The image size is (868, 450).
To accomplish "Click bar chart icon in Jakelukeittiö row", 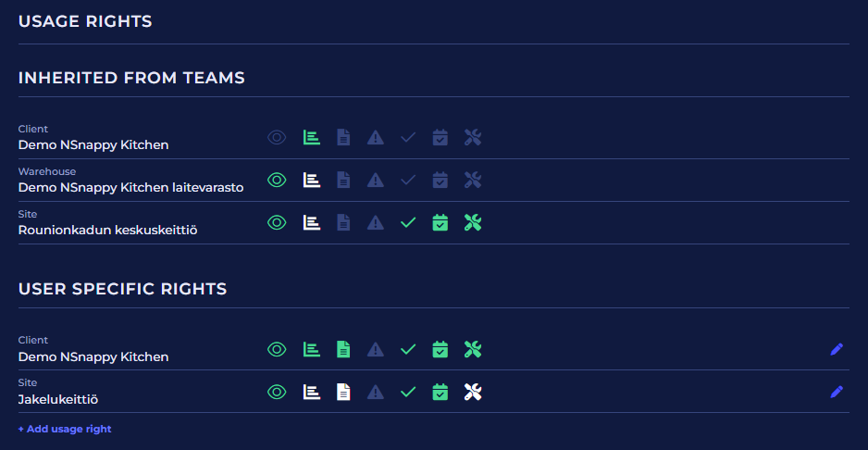I will click(x=312, y=392).
